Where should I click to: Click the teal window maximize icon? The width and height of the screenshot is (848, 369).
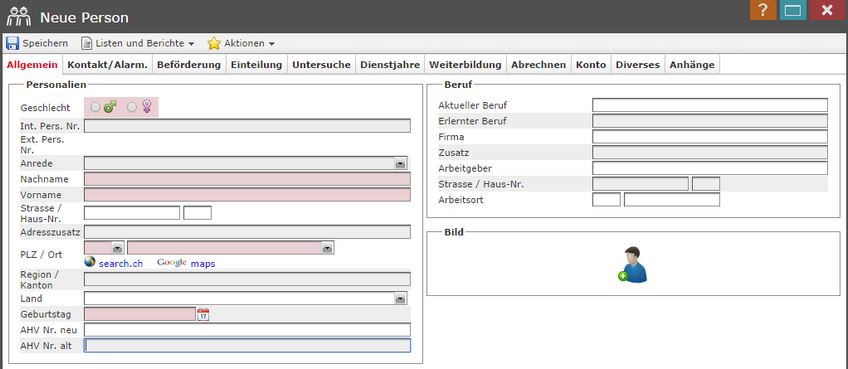793,10
